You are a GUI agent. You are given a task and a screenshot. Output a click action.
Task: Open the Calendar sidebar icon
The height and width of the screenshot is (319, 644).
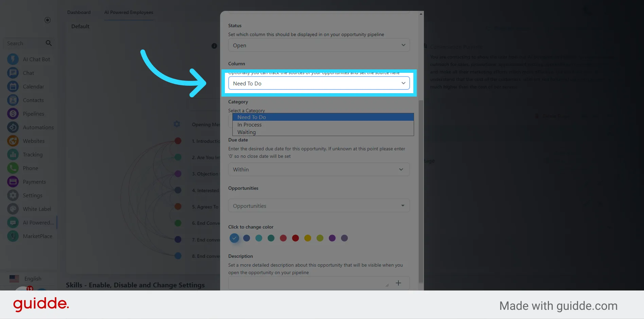pyautogui.click(x=13, y=86)
